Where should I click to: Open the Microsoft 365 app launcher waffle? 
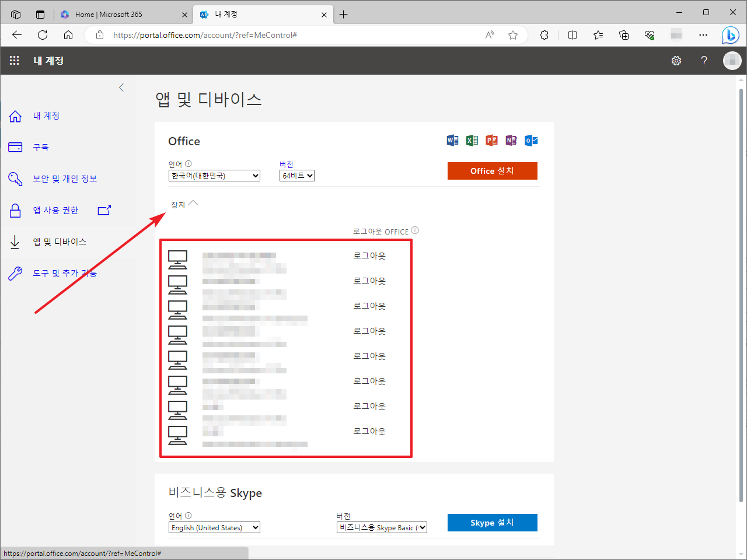pos(15,61)
